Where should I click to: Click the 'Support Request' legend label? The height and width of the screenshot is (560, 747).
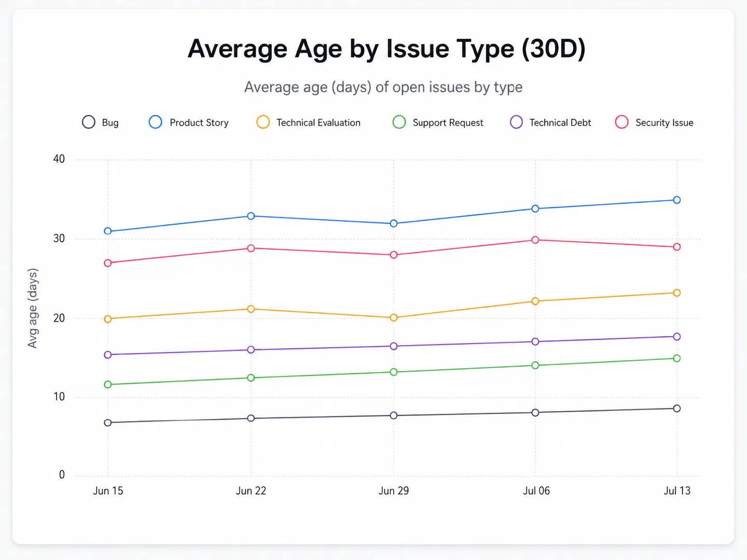(448, 123)
